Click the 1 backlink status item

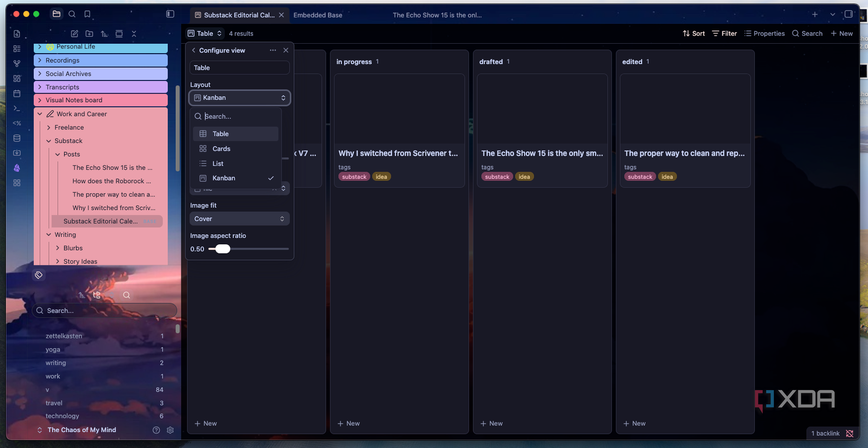tap(825, 434)
